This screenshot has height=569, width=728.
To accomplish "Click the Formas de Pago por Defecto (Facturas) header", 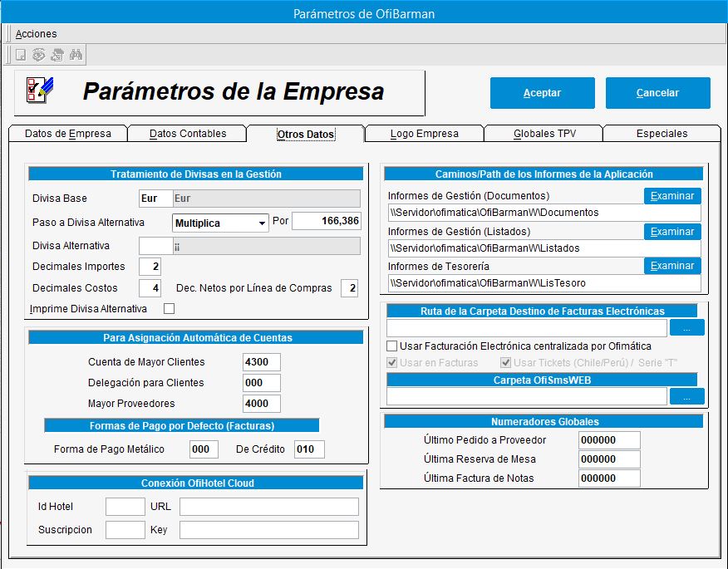I will (182, 425).
